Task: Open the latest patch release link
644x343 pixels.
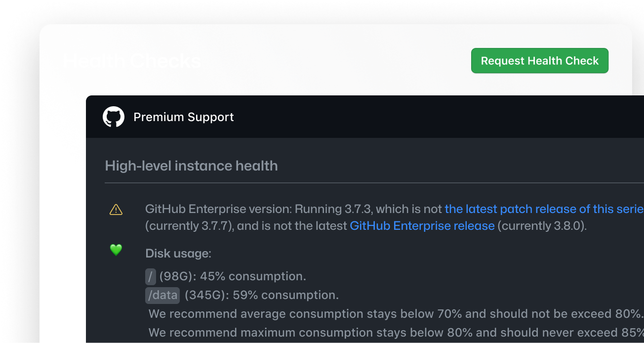Action: click(543, 209)
